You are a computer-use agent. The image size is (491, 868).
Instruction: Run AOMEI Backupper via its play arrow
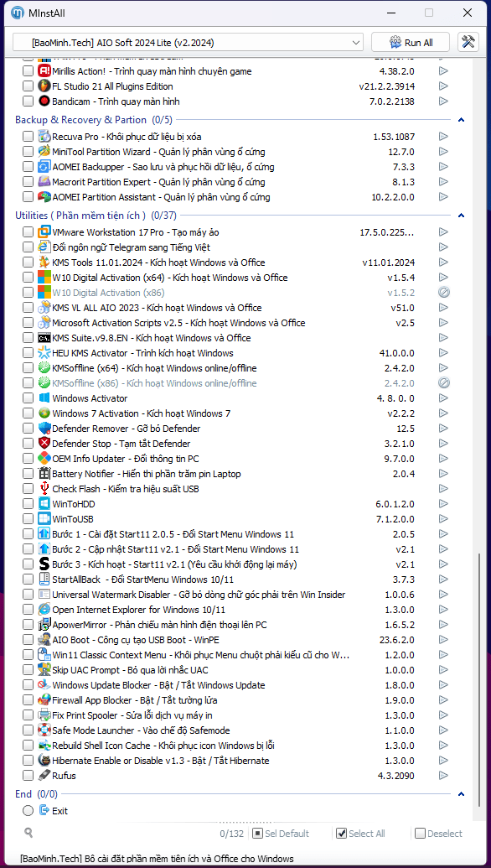pyautogui.click(x=443, y=167)
